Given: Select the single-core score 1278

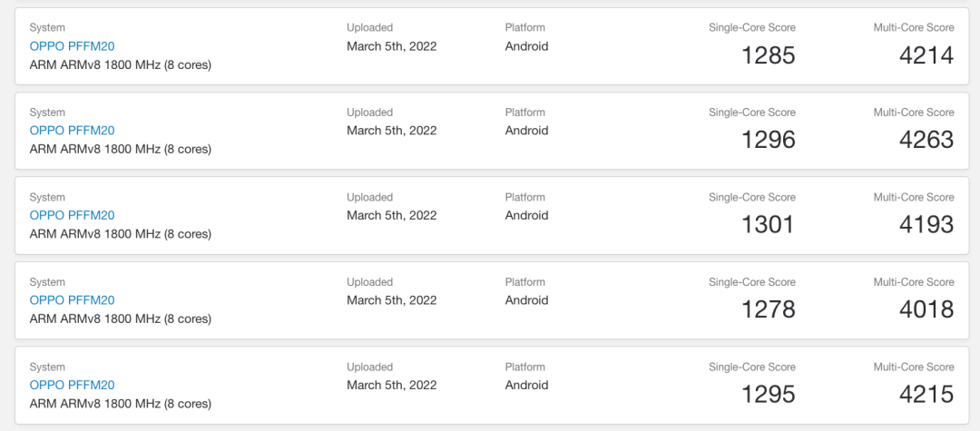Looking at the screenshot, I should coord(768,309).
